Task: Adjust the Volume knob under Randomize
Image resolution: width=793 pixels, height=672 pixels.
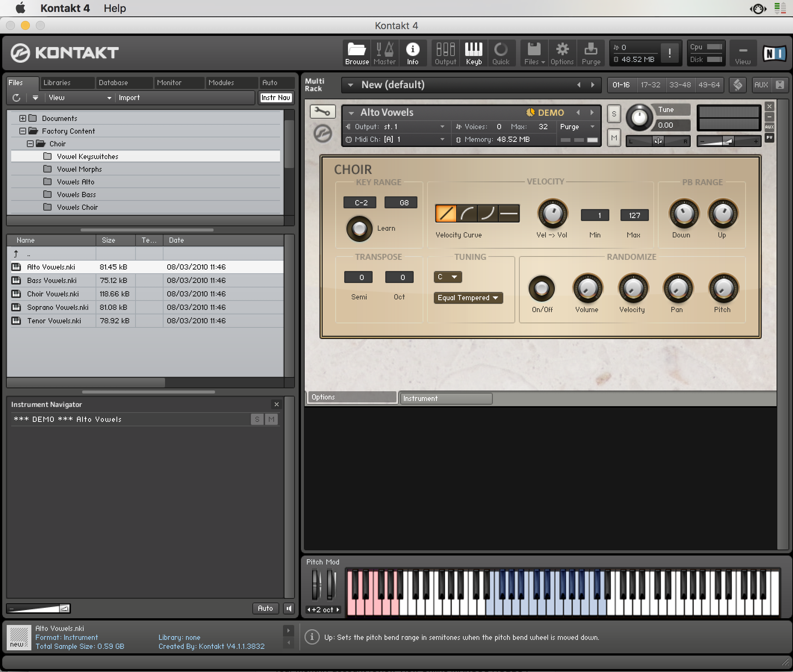Action: (x=587, y=290)
